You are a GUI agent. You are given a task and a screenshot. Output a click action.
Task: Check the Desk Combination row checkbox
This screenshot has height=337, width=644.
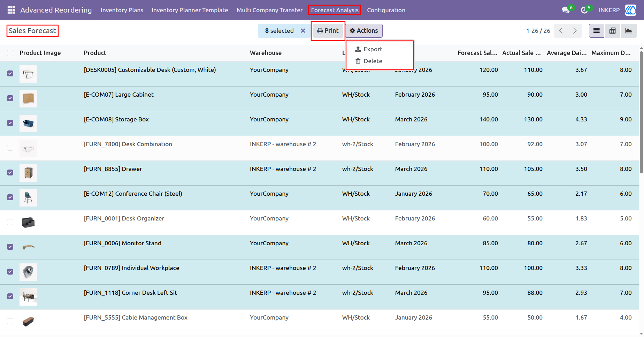point(10,148)
